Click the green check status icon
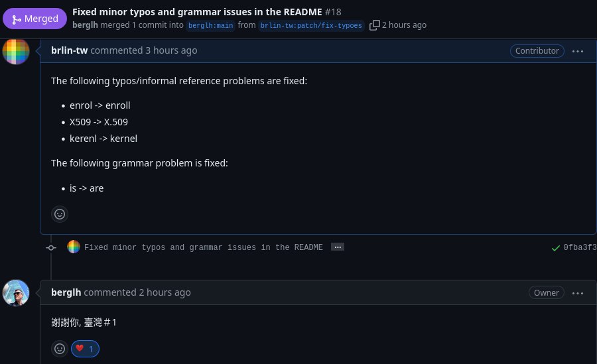 coord(556,247)
